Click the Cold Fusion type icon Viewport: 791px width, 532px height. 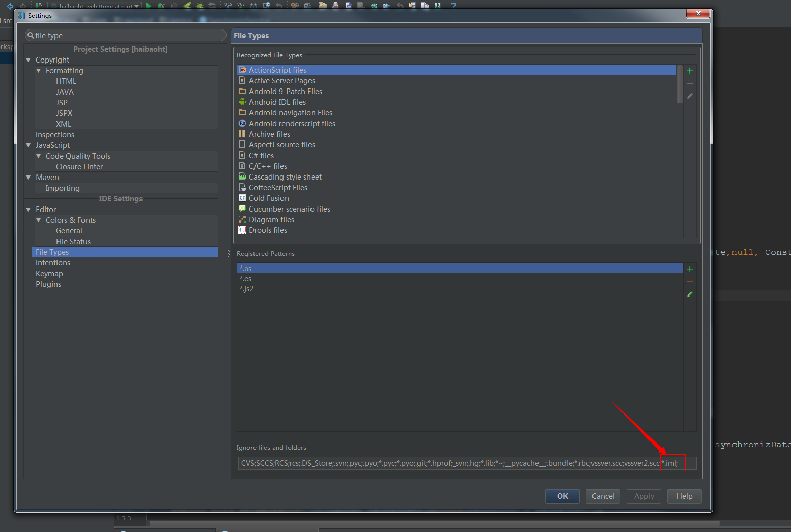pos(243,198)
